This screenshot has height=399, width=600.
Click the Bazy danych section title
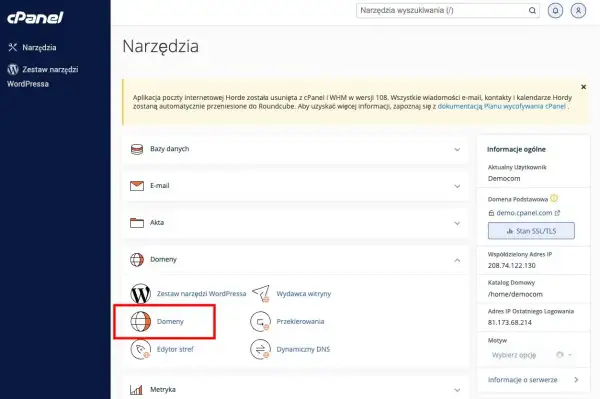tap(170, 149)
